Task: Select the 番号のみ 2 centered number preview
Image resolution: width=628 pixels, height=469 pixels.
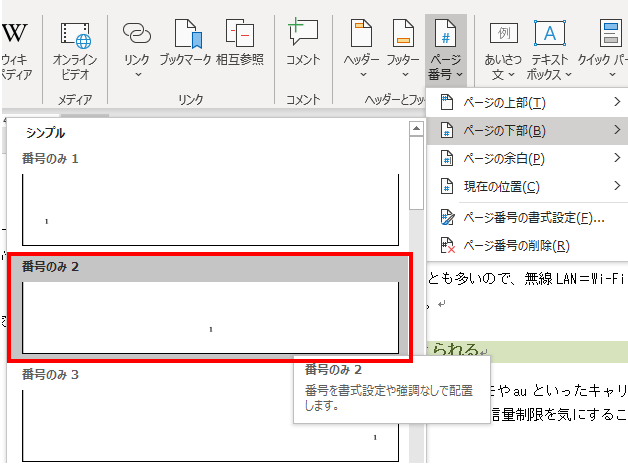Action: click(210, 318)
